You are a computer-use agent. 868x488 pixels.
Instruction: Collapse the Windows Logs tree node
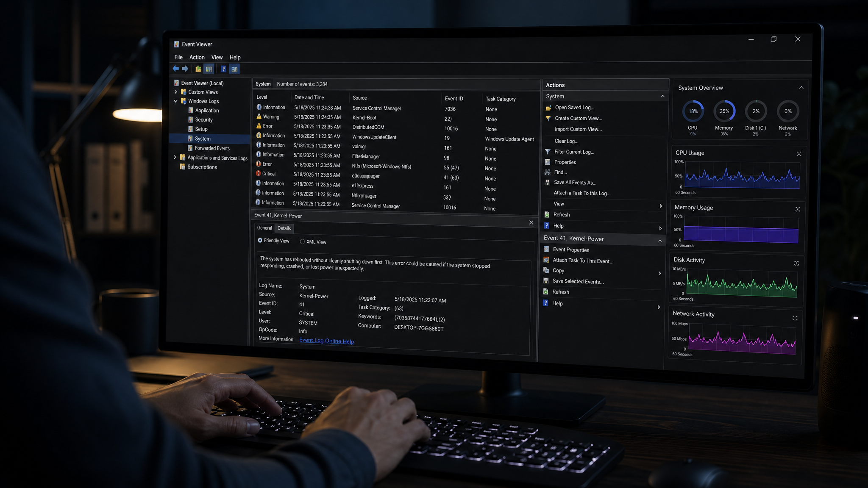coord(175,101)
